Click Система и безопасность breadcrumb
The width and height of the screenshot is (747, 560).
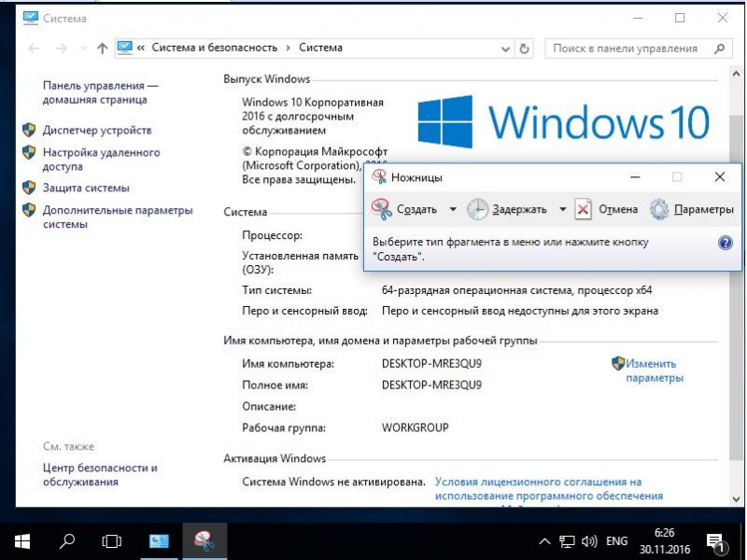coord(215,48)
